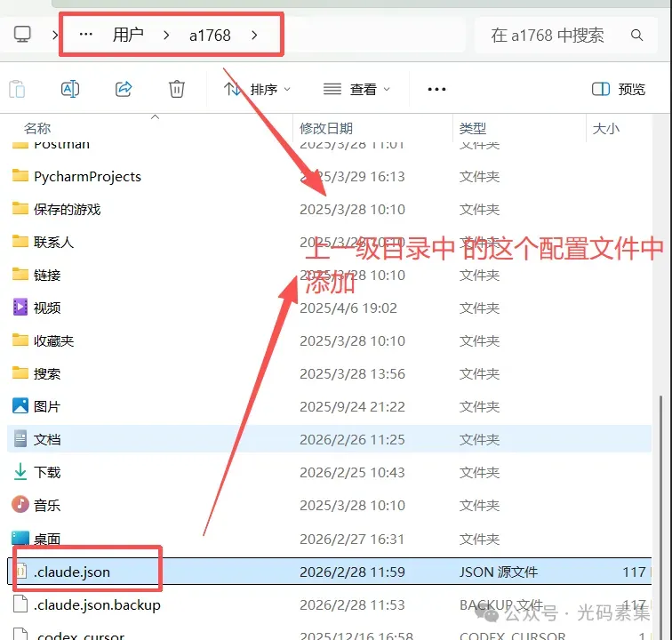Open the toolbar's three-dots more options menu

point(436,89)
